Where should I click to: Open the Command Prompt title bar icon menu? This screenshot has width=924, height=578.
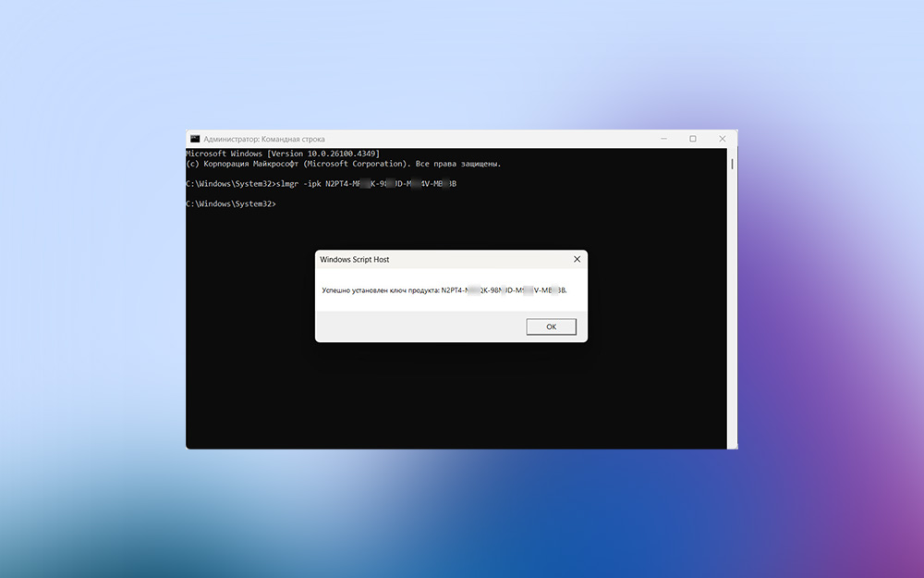coord(194,139)
